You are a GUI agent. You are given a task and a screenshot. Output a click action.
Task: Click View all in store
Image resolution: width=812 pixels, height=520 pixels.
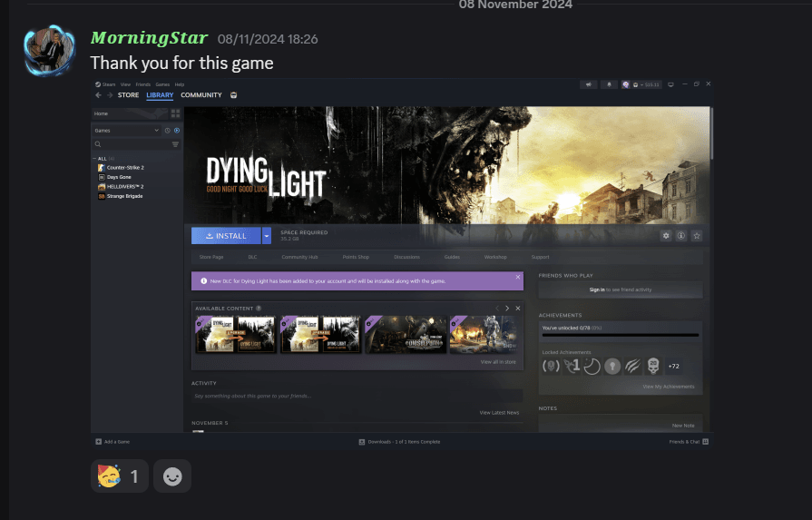click(498, 362)
